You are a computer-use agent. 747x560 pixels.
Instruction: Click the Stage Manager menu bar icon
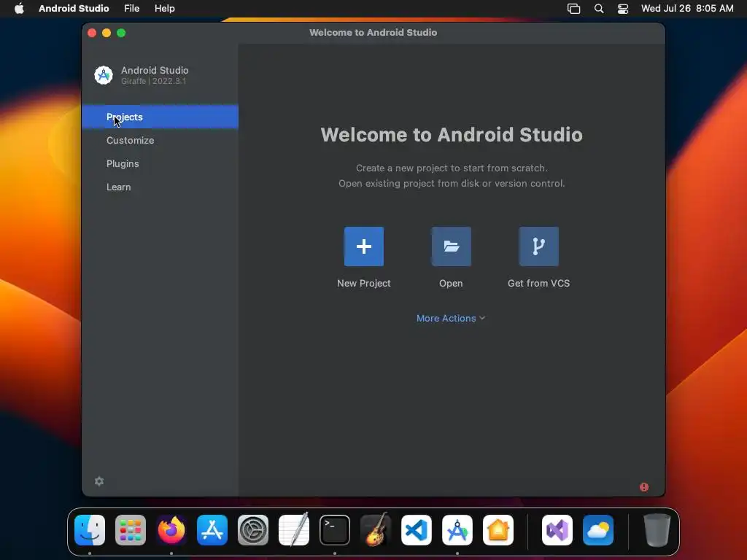(573, 9)
